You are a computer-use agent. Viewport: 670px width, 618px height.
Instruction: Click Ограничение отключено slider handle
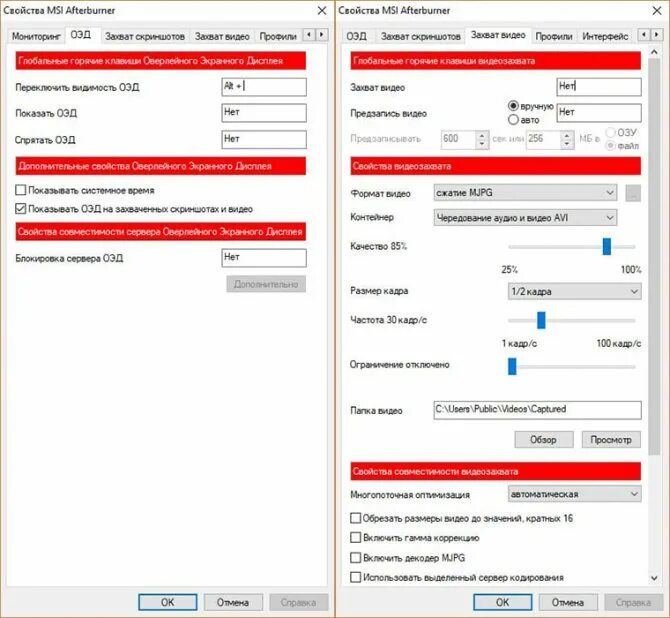point(512,366)
